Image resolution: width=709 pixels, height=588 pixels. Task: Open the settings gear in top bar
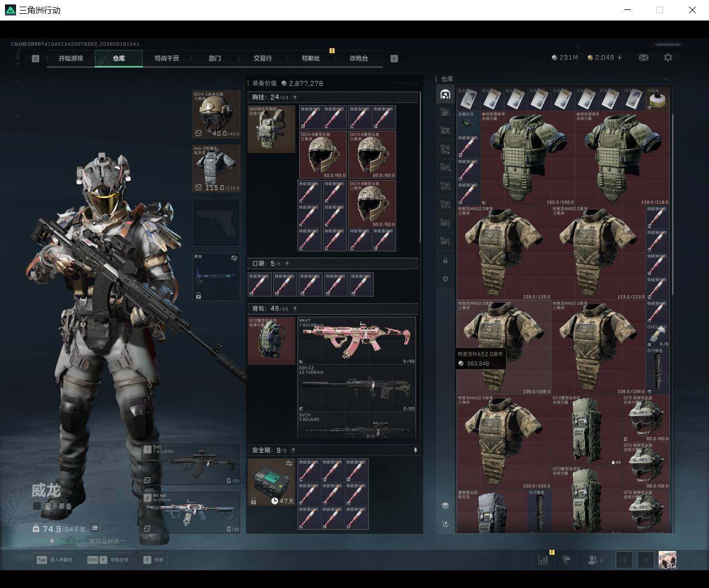click(668, 58)
